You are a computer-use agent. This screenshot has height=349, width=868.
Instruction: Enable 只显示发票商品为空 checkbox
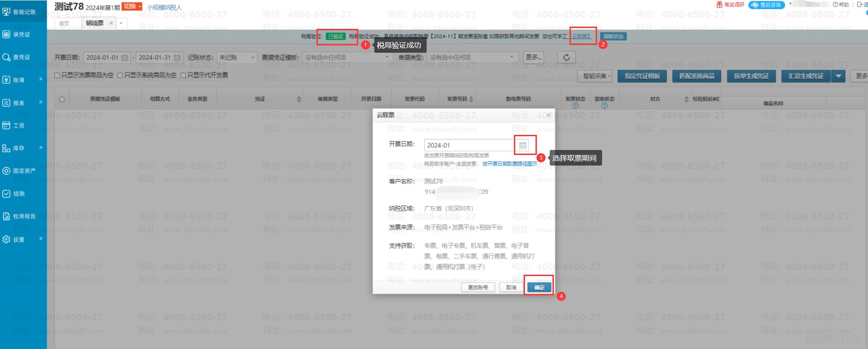coord(57,75)
